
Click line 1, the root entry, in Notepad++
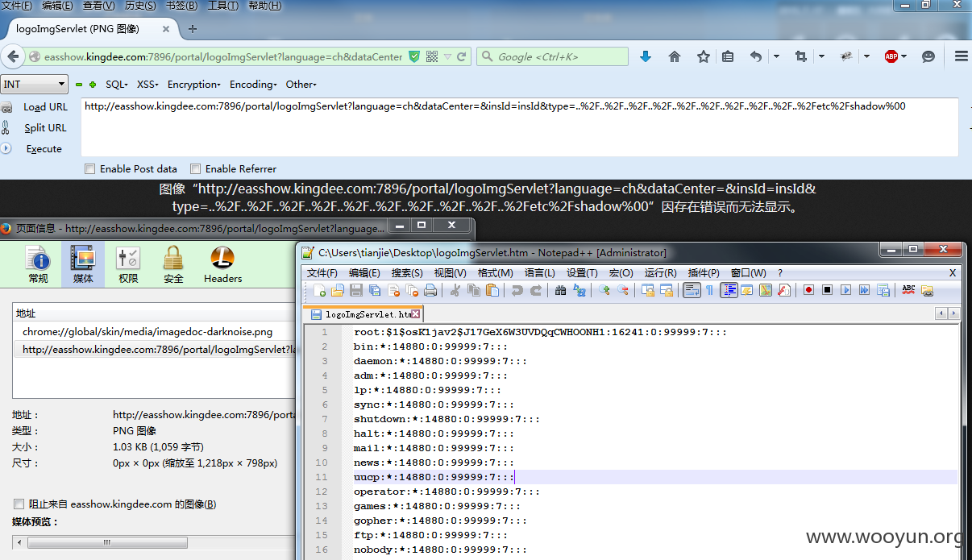[x=540, y=332]
